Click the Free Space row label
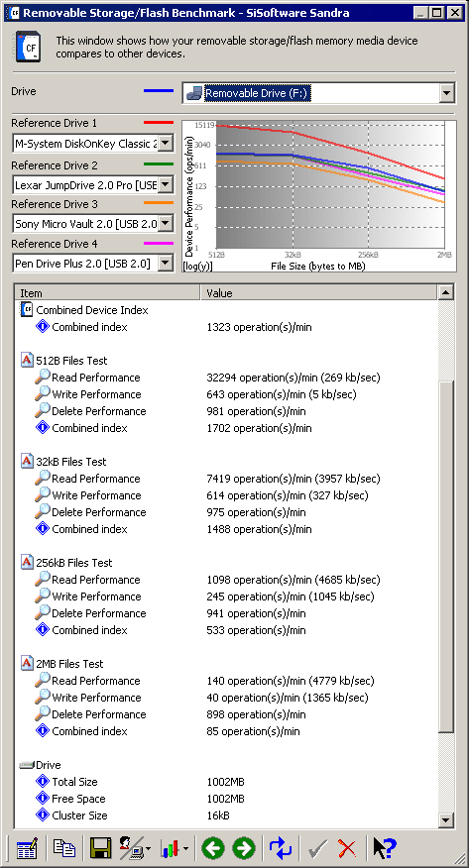 pyautogui.click(x=78, y=799)
